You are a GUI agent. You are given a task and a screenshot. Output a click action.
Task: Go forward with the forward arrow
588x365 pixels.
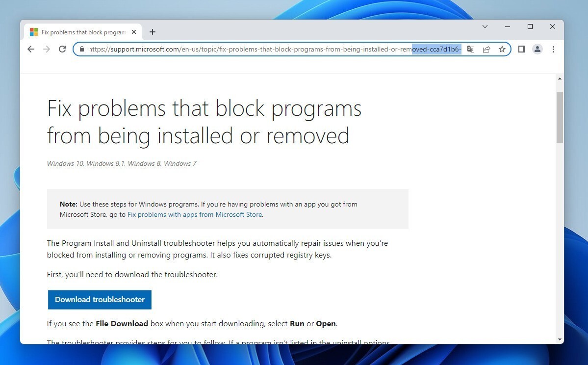click(47, 49)
